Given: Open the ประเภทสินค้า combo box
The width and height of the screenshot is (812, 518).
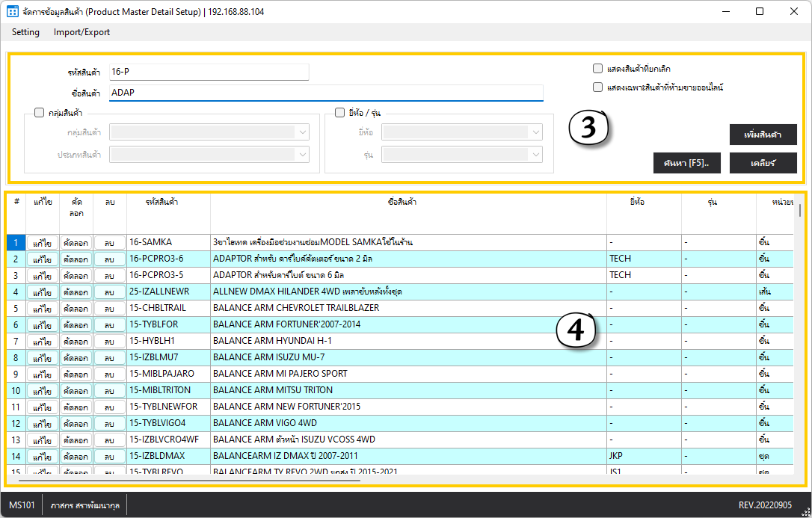Looking at the screenshot, I should [209, 154].
